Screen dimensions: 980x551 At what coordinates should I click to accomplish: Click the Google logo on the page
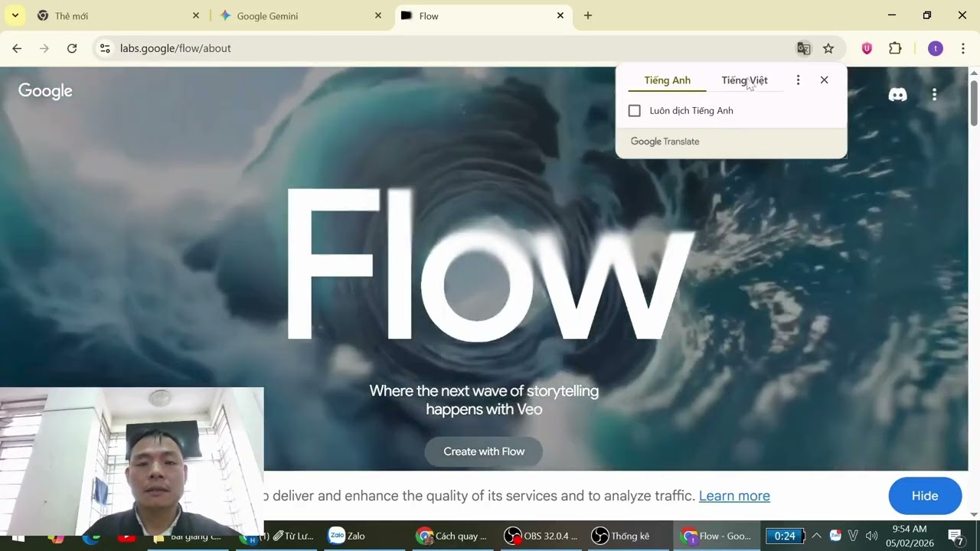[45, 91]
